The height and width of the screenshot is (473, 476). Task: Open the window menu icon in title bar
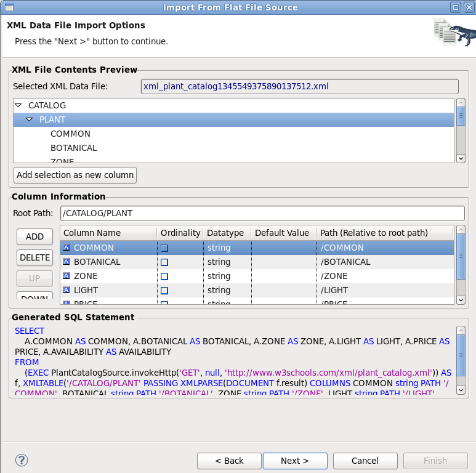pos(9,7)
